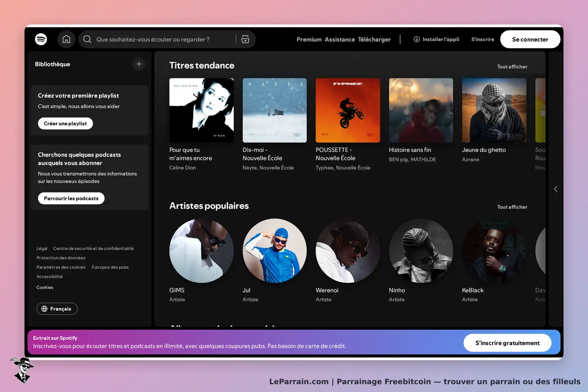Open the Nayte snowy album cover
The width and height of the screenshot is (588, 392).
pos(274,110)
